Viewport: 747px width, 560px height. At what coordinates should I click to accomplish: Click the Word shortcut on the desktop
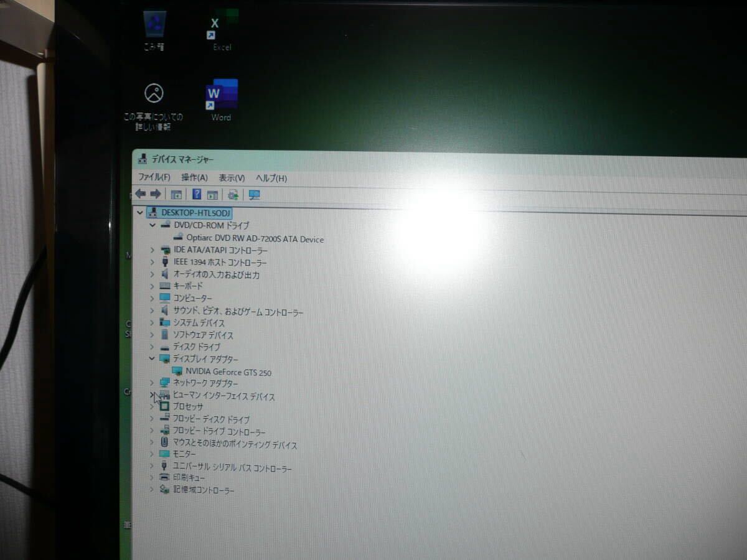[x=221, y=100]
